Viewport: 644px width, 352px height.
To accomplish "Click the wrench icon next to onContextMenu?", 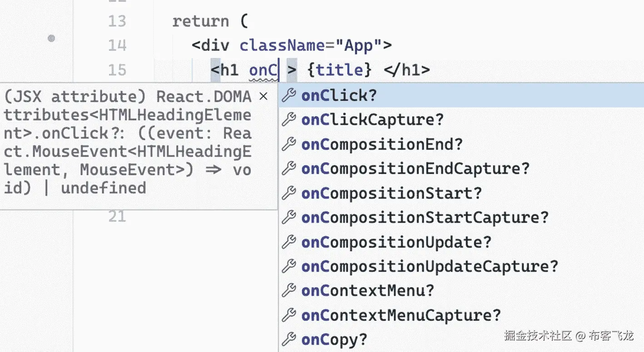I will (289, 290).
